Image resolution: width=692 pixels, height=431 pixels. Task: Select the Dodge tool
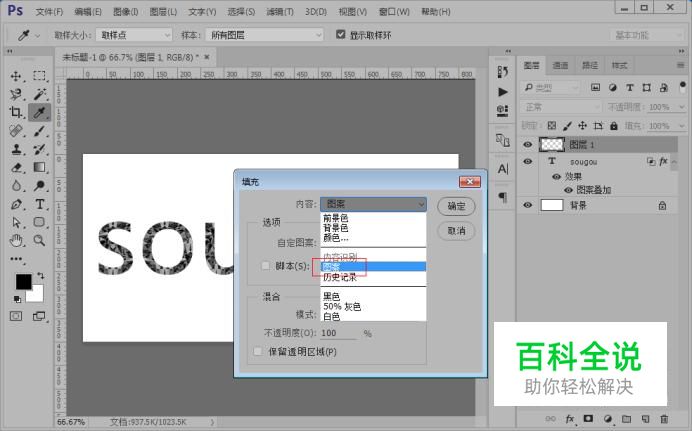(39, 186)
